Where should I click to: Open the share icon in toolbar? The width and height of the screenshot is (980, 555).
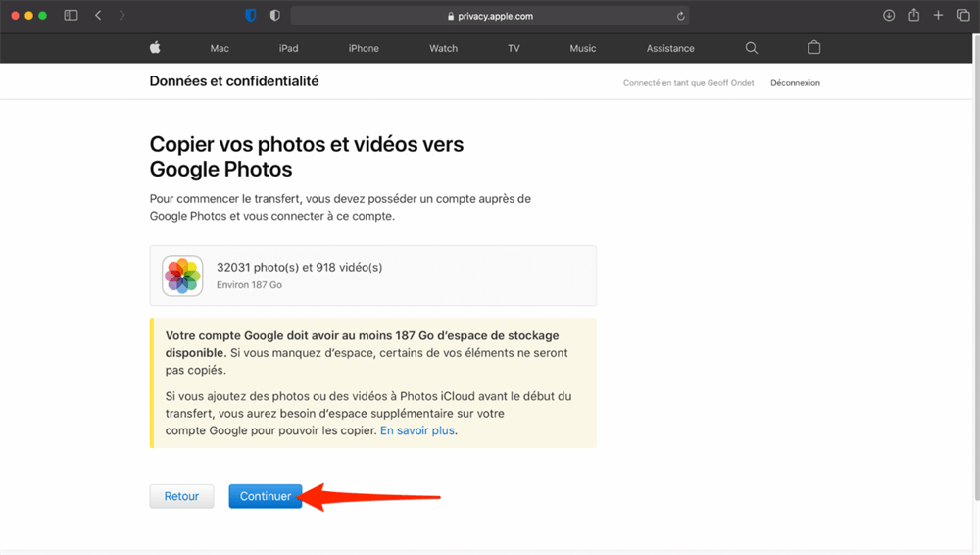pos(913,15)
